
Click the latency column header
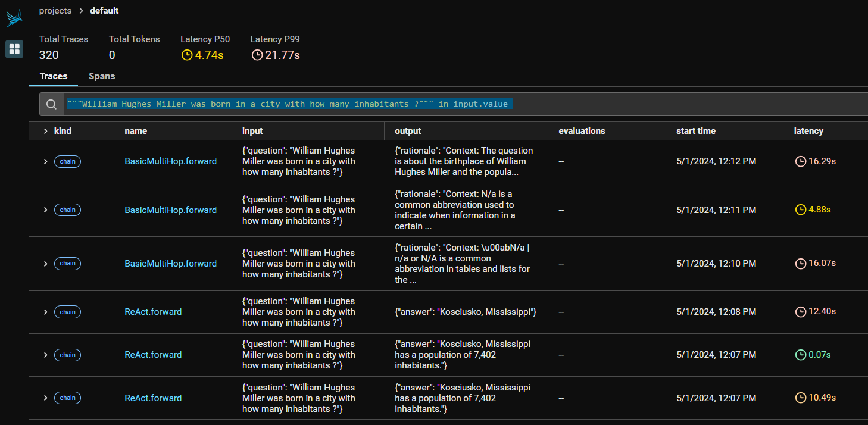point(808,131)
